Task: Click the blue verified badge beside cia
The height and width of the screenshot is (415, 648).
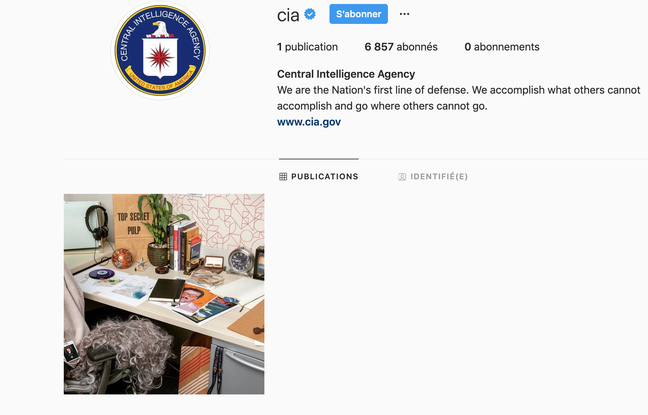Action: point(310,14)
